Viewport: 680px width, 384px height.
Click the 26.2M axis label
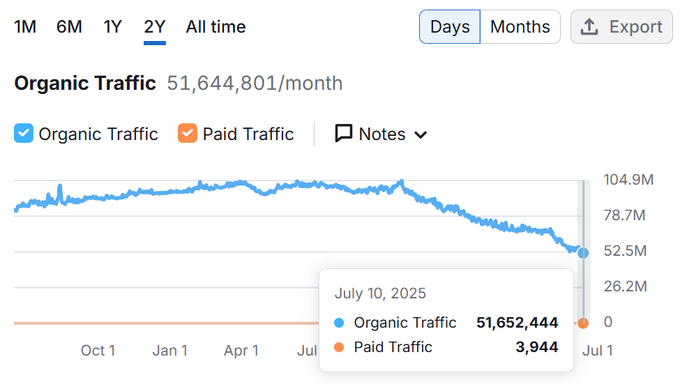[625, 286]
